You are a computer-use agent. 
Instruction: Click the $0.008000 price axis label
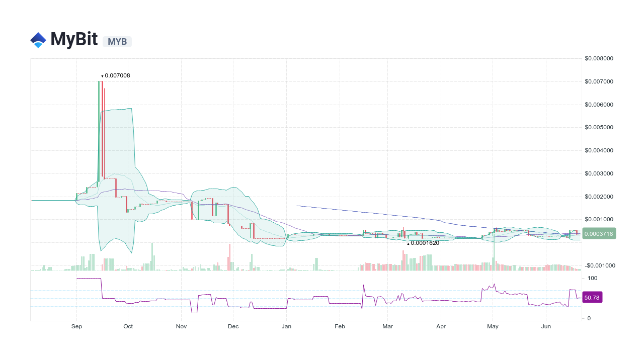click(599, 58)
